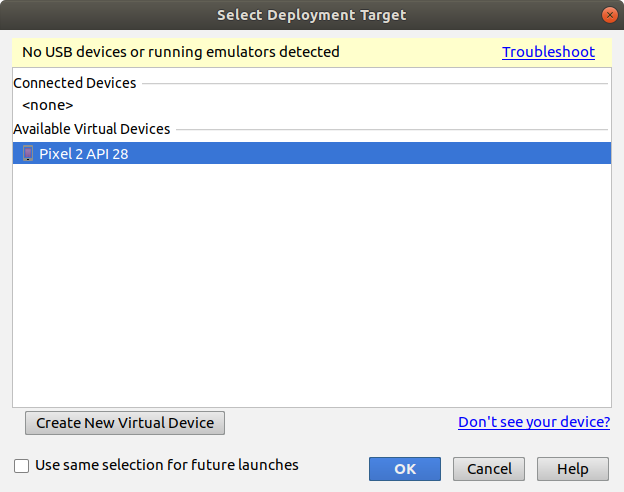
Task: Click the separator line after Available Virtual Devices
Action: [392, 129]
